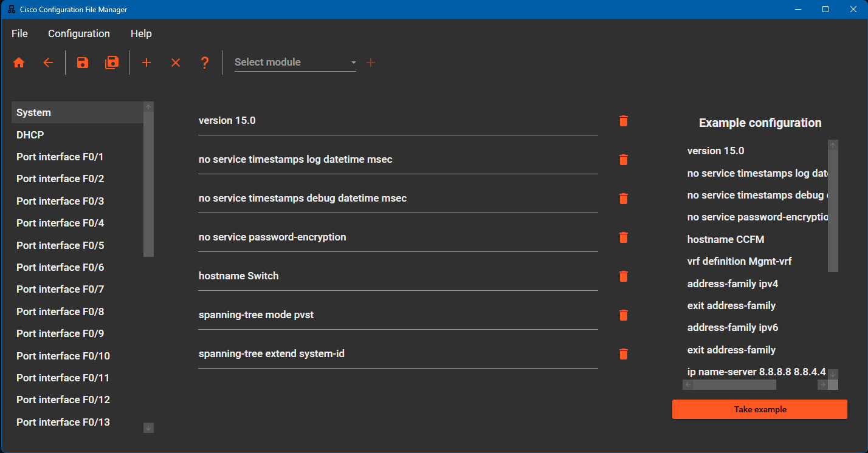Click the save-all configurations icon
The height and width of the screenshot is (453, 868).
pos(112,63)
